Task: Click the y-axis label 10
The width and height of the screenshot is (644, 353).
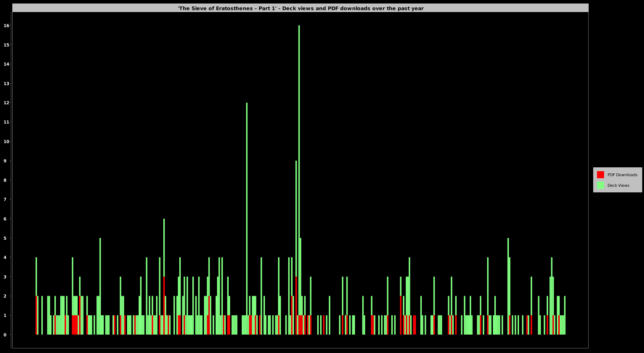Action: click(x=6, y=142)
